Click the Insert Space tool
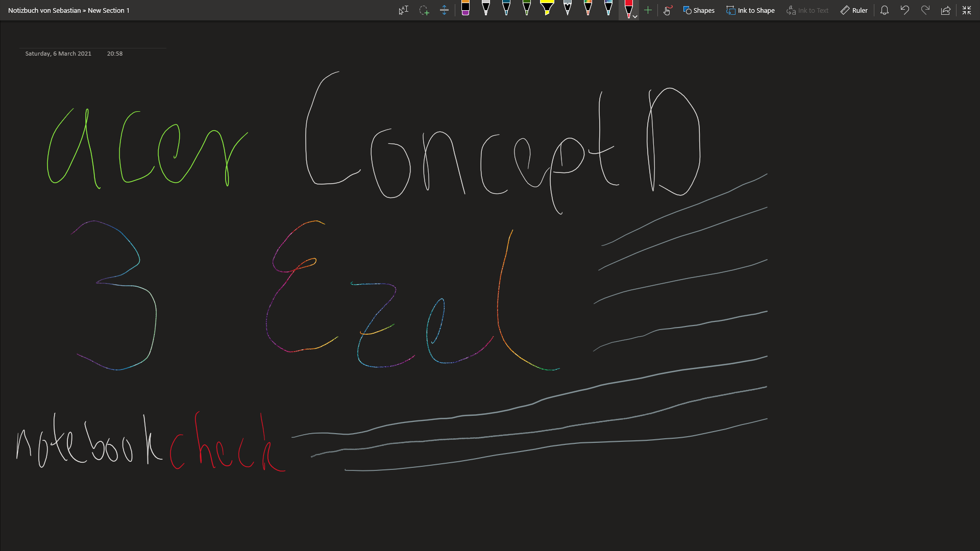Viewport: 980px width, 551px height. point(444,10)
